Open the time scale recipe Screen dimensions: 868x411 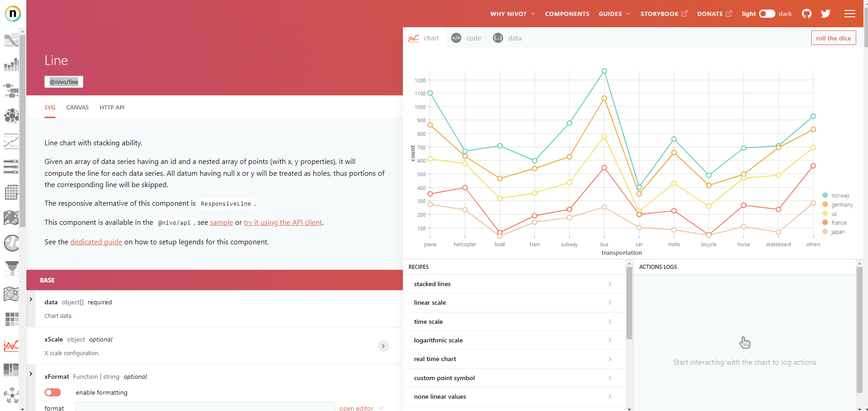point(514,322)
